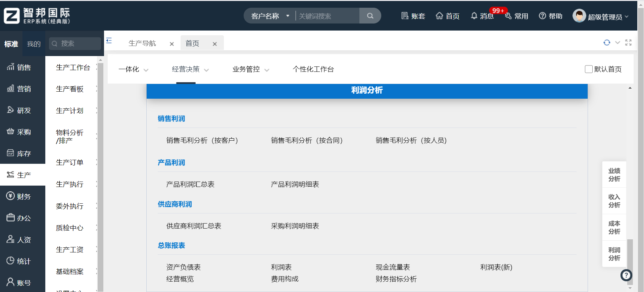Click content panel scroll-up arrow

pos(630,88)
